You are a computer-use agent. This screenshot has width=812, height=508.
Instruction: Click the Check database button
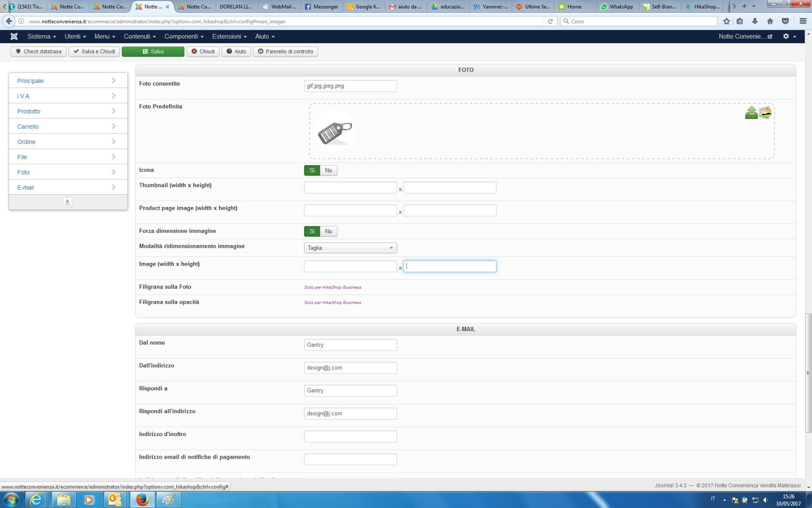pyautogui.click(x=39, y=52)
